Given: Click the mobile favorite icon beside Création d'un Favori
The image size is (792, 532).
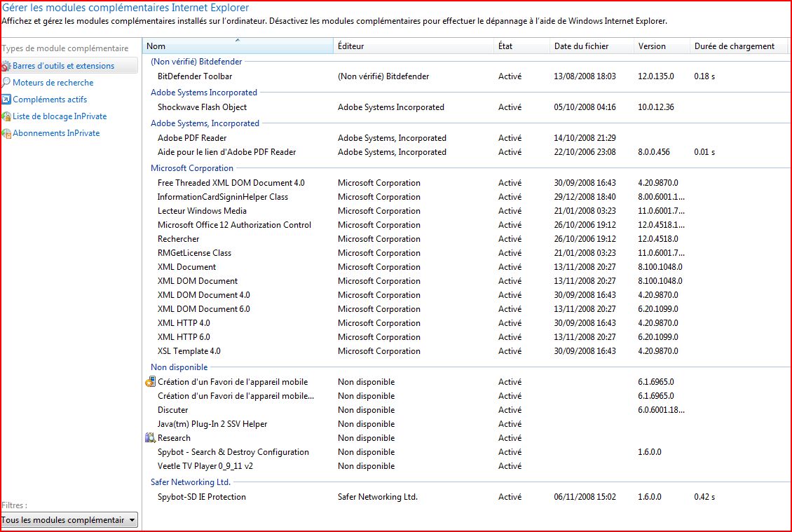Looking at the screenshot, I should pyautogui.click(x=150, y=382).
